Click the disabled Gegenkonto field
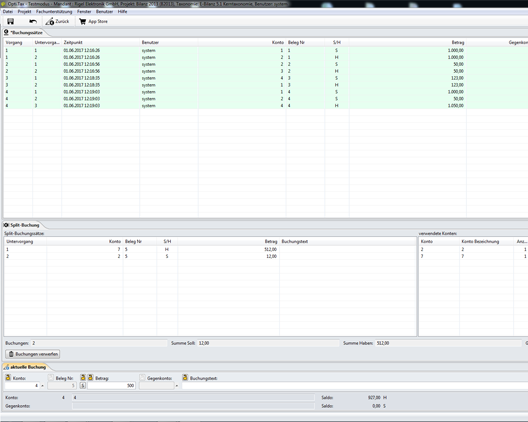This screenshot has height=422, width=528. click(x=157, y=386)
